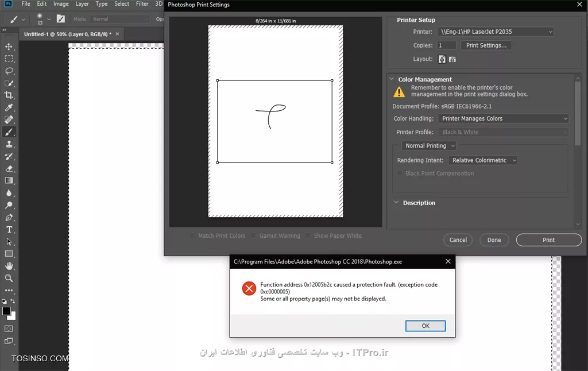Collapse the Description section
Screen dimensions: 588x371
[396, 203]
